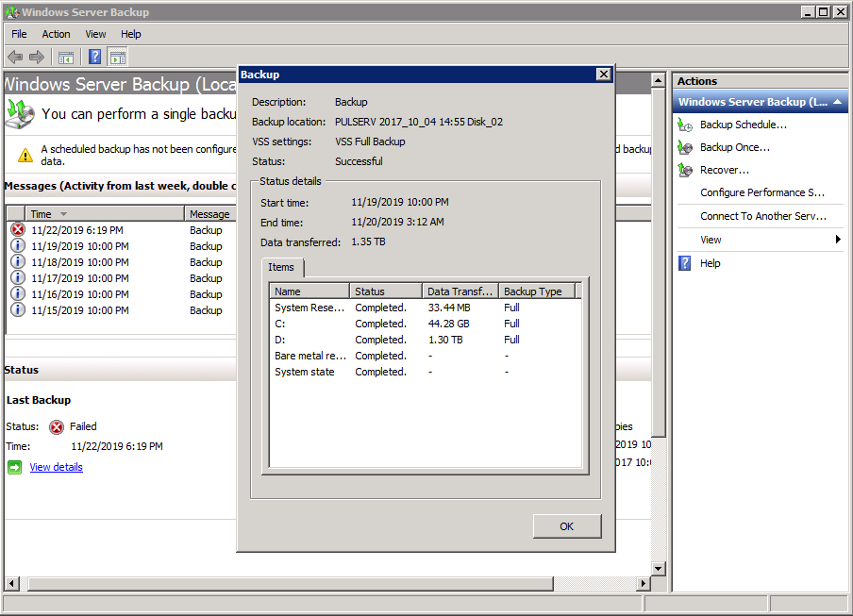Screen dimensions: 853x616
Task: Click the info icon for 11/15/2019 backup
Action: coord(18,310)
